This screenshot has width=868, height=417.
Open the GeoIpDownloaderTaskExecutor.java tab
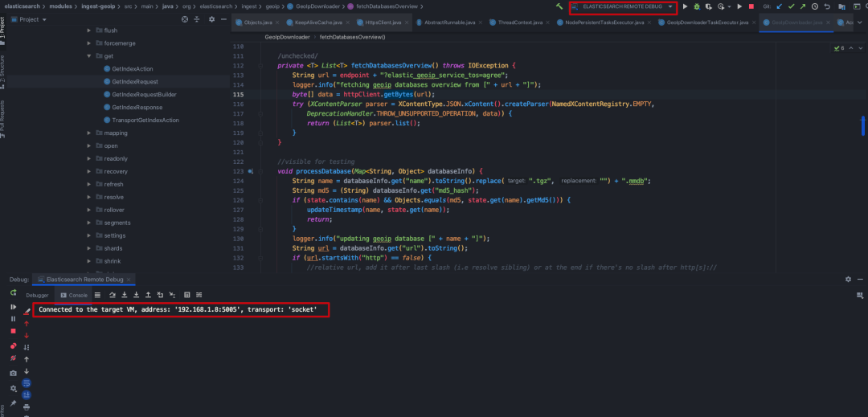coord(706,22)
